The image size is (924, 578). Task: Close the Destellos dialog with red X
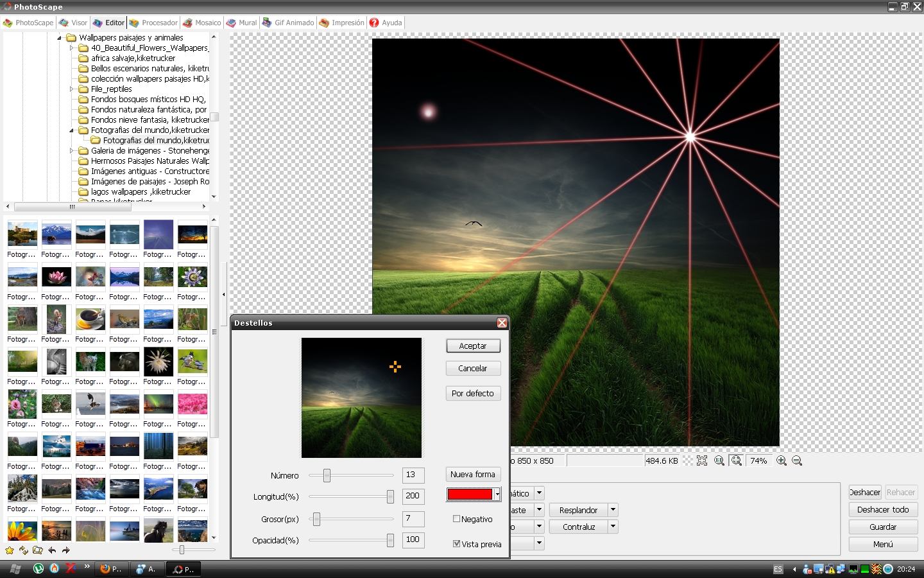(x=502, y=323)
